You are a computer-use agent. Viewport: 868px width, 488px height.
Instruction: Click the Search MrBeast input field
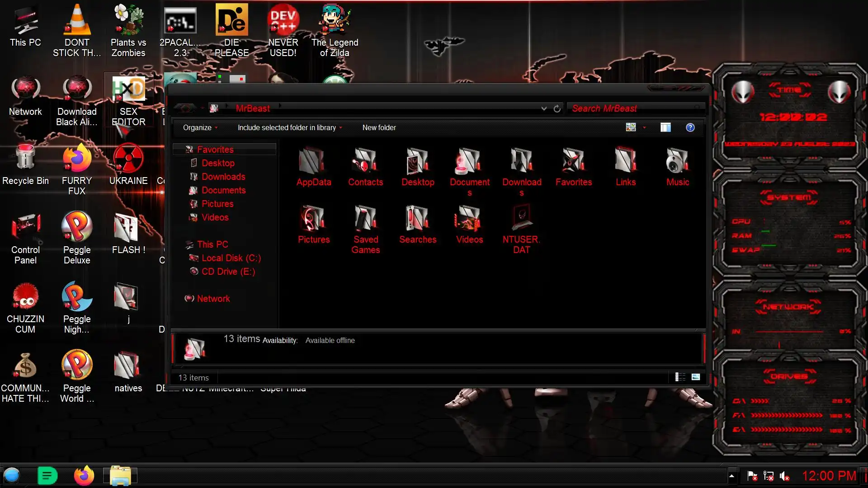[x=633, y=109]
